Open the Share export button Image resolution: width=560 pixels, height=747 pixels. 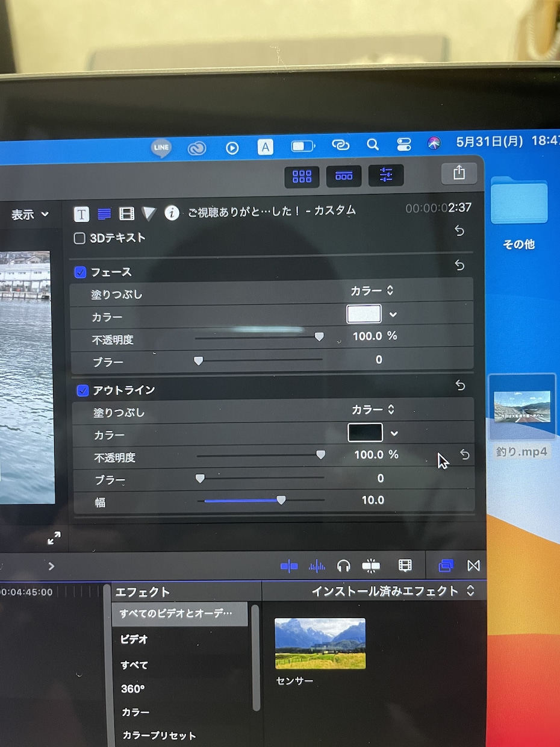coord(459,173)
